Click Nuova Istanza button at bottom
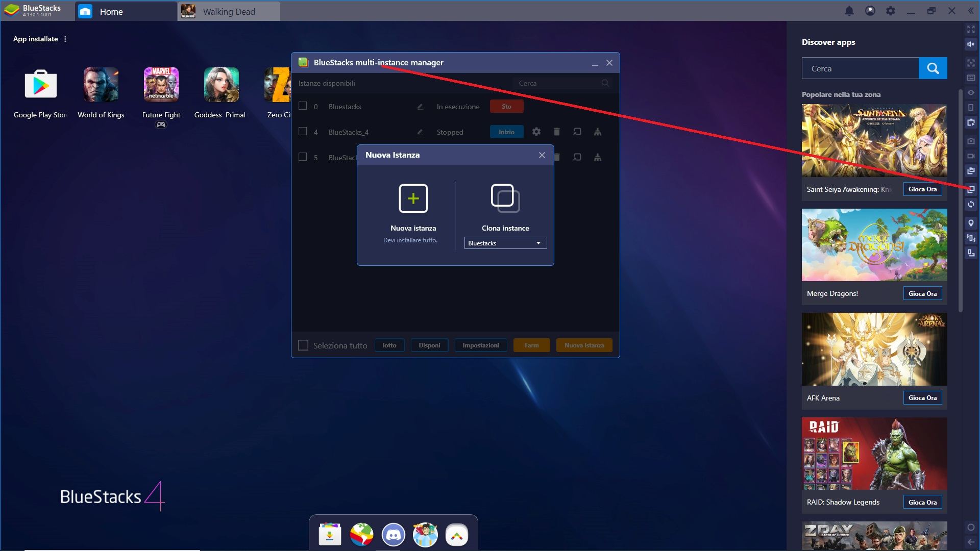The width and height of the screenshot is (980, 551). tap(584, 345)
